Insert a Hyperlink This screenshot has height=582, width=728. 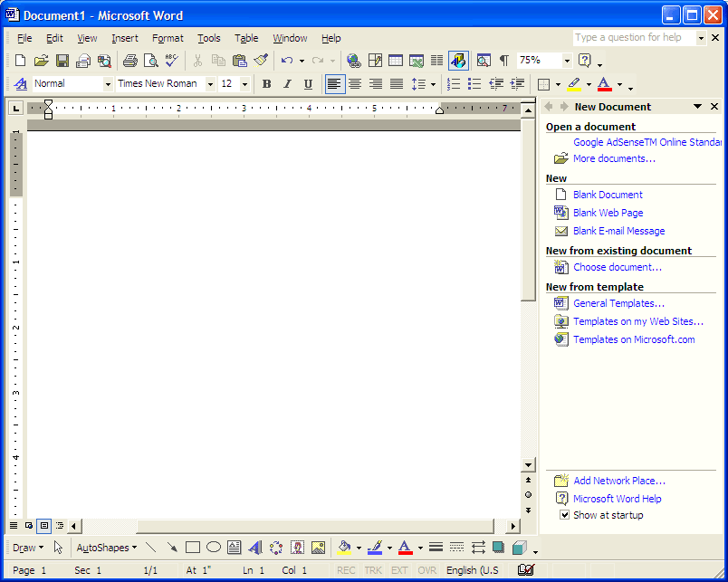click(353, 61)
